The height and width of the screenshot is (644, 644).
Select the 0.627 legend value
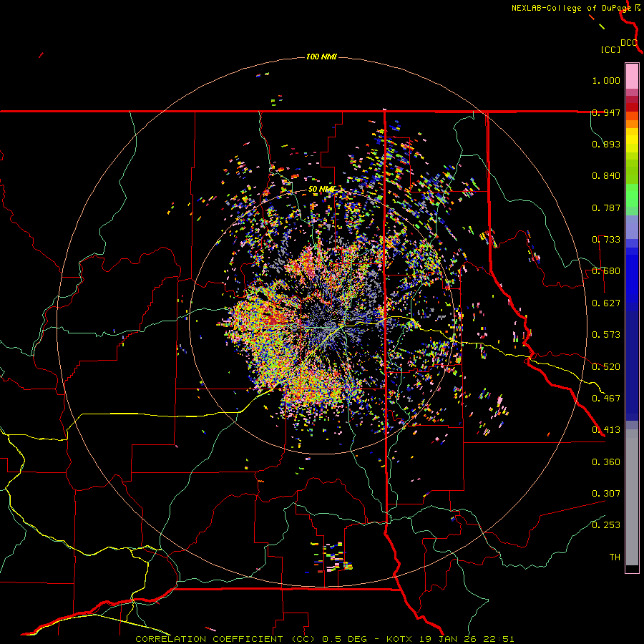coord(606,303)
